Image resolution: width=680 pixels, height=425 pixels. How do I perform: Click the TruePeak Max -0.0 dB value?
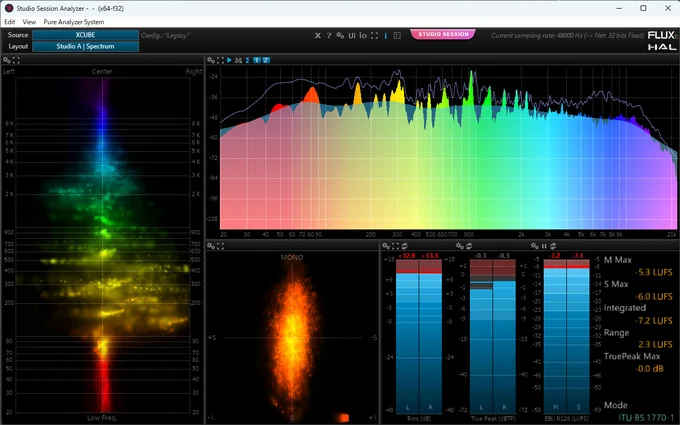point(649,369)
